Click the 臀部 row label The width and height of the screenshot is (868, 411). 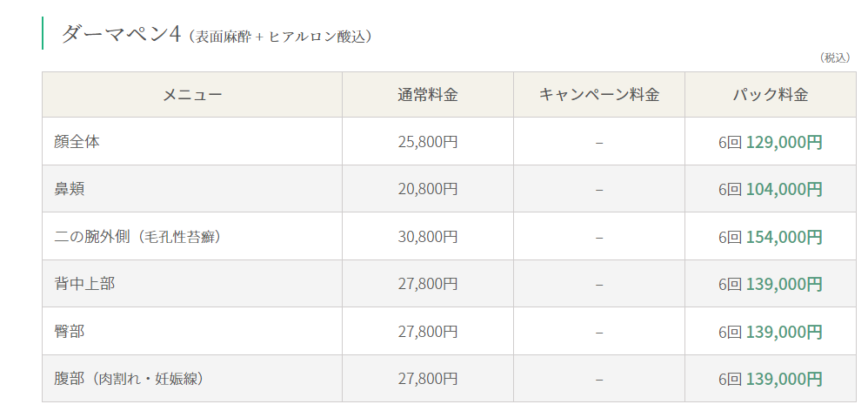coord(70,332)
